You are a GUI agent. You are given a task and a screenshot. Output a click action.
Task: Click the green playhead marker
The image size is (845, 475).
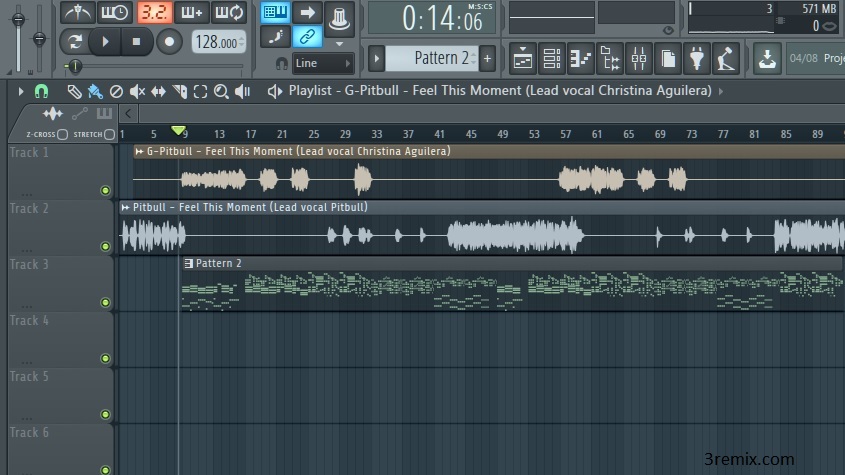pos(178,130)
